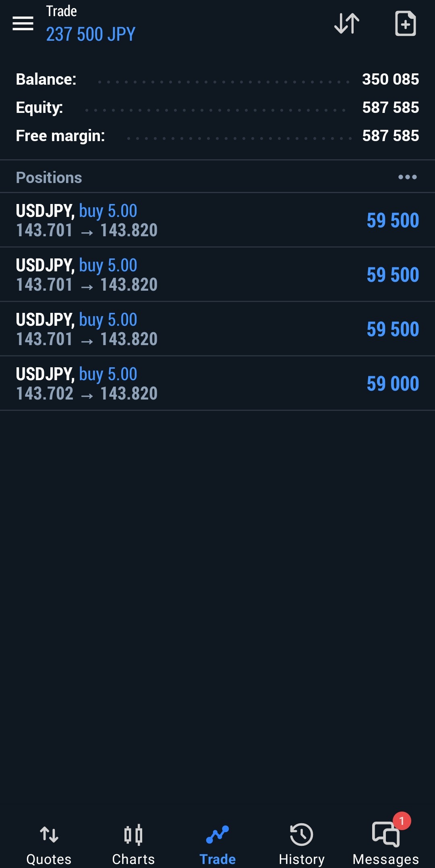This screenshot has width=435, height=868.
Task: Tap the 59 000 profit value
Action: [x=393, y=383]
